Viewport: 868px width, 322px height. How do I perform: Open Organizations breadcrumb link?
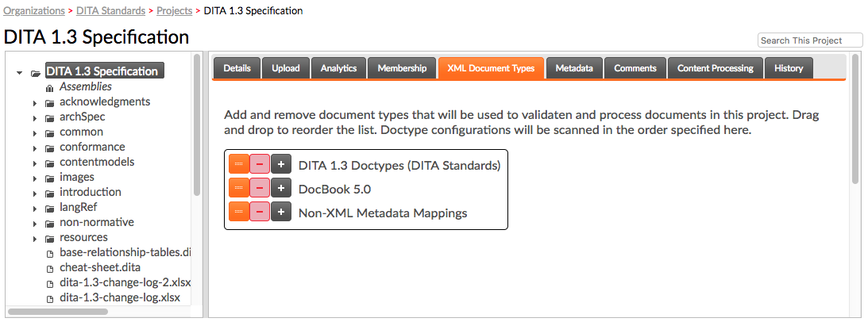[34, 10]
